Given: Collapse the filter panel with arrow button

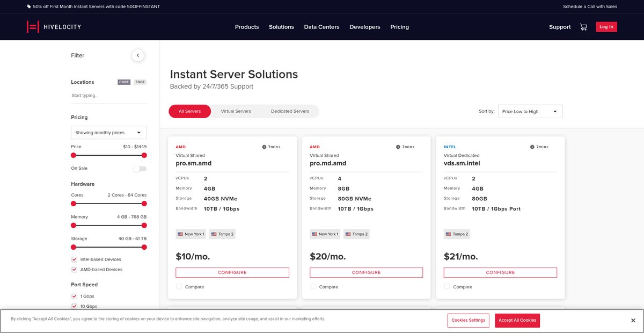Looking at the screenshot, I should (138, 55).
